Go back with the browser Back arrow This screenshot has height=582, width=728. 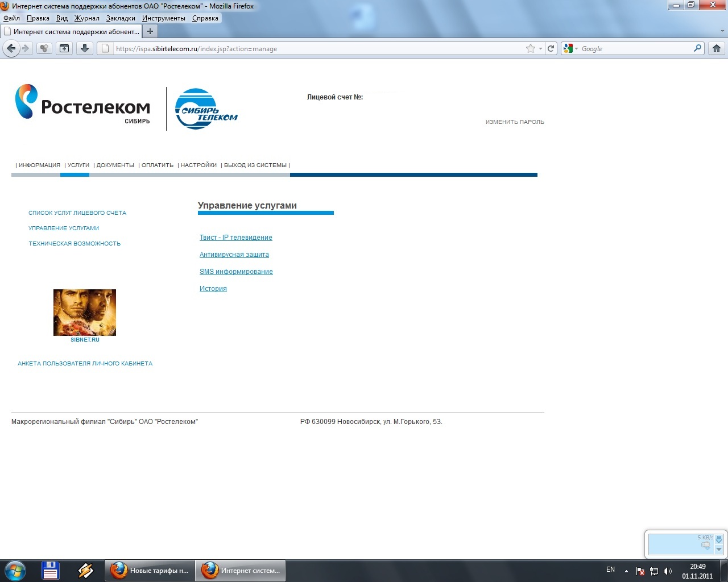point(11,49)
